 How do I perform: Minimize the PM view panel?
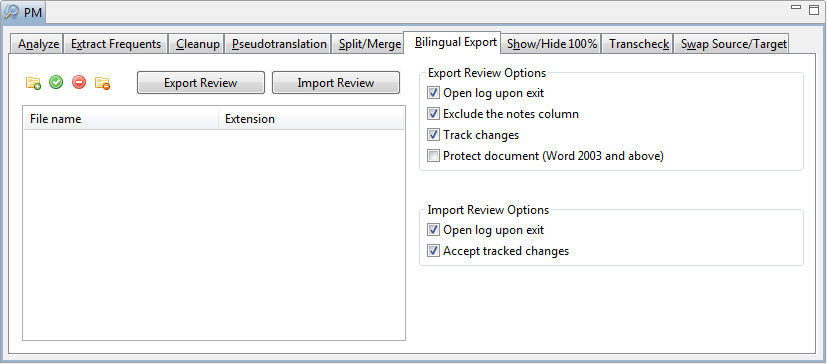pos(796,7)
